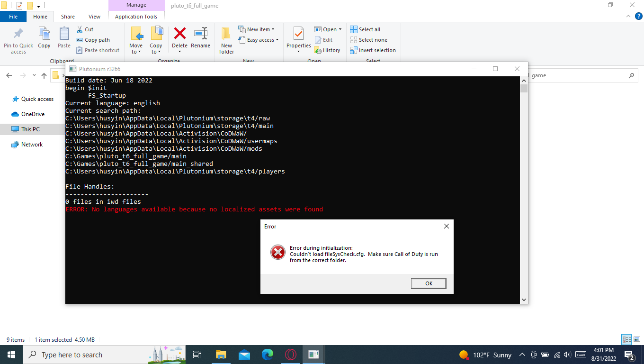Image resolution: width=644 pixels, height=364 pixels.
Task: Click console scrollbar down arrow
Action: pos(524,300)
